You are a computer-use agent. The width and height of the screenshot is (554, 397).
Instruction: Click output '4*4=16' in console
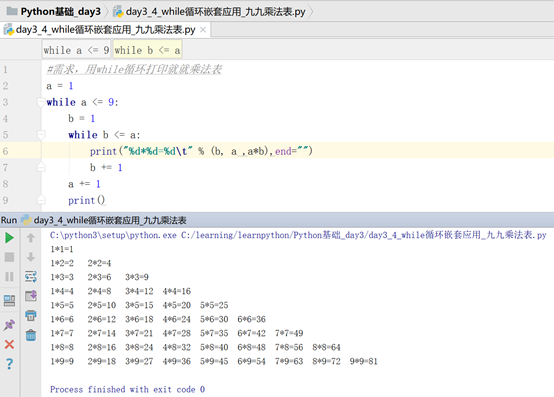click(x=177, y=291)
